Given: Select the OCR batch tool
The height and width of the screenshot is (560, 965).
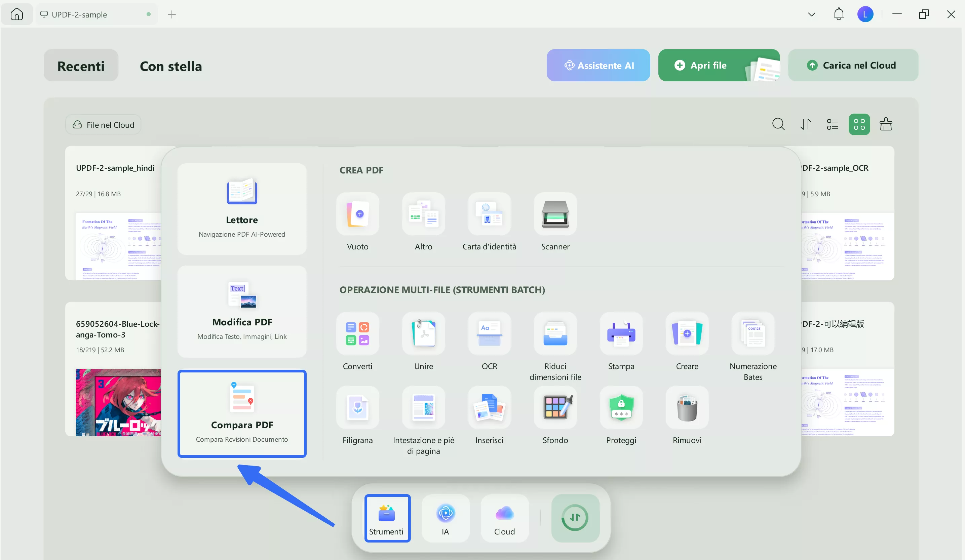Looking at the screenshot, I should click(x=489, y=334).
